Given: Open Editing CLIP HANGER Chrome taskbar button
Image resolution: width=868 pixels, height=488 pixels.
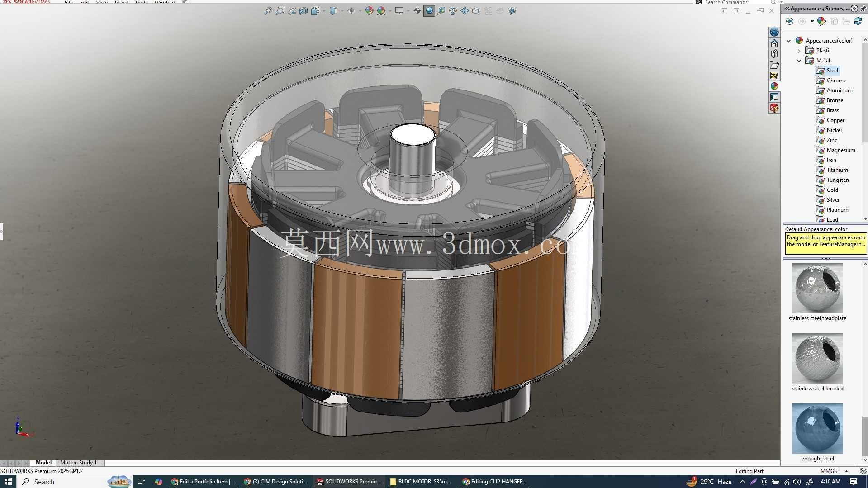Looking at the screenshot, I should pyautogui.click(x=495, y=482).
